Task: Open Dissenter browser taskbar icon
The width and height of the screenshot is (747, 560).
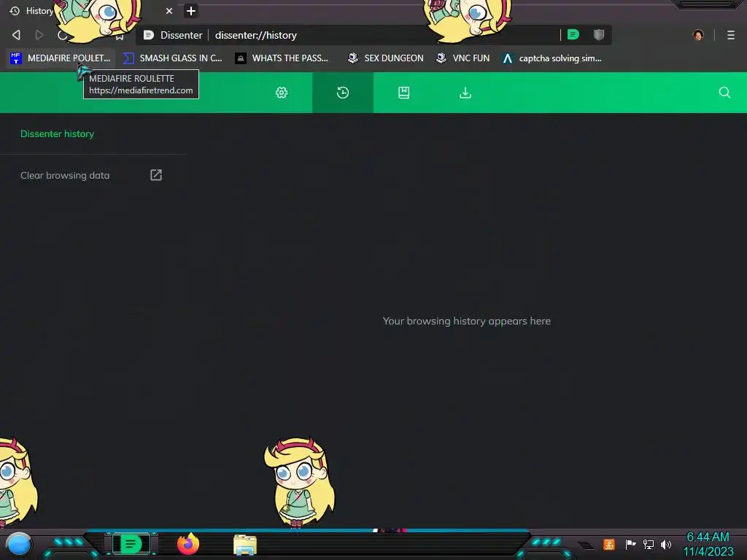Action: [131, 544]
